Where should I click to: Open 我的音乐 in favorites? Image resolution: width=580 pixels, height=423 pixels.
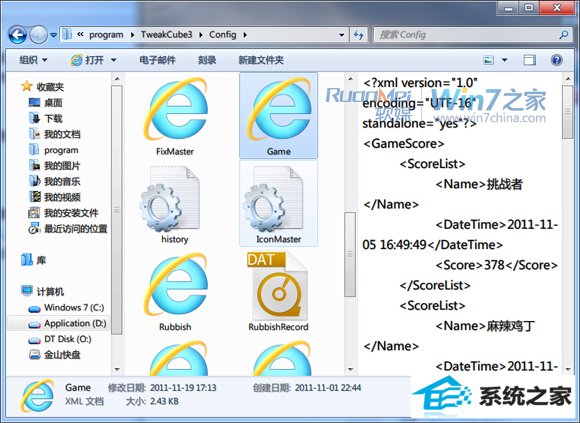click(x=54, y=181)
